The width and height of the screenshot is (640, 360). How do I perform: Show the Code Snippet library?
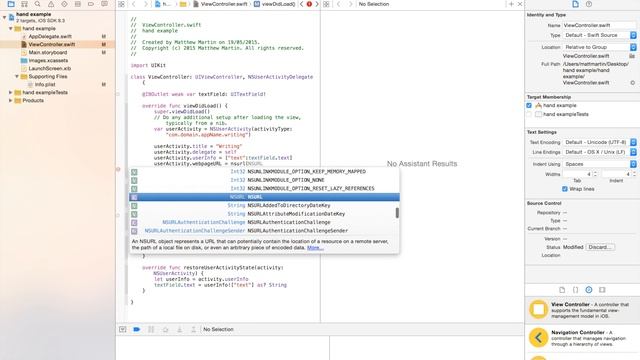(x=575, y=290)
